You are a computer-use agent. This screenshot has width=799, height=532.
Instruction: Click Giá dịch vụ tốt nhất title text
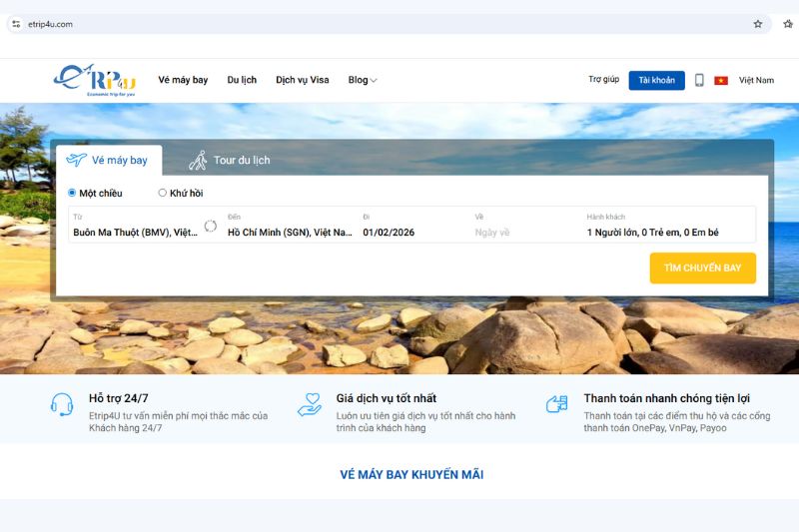tap(386, 398)
